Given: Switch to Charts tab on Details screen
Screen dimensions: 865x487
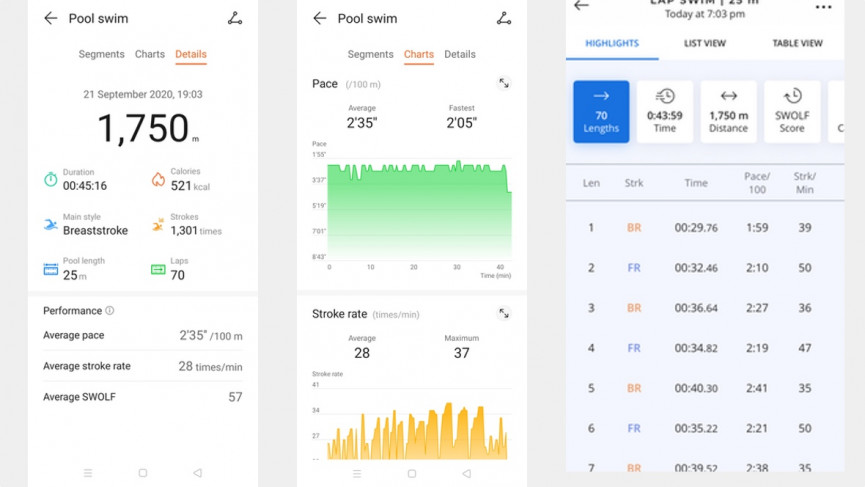Looking at the screenshot, I should pos(150,55).
